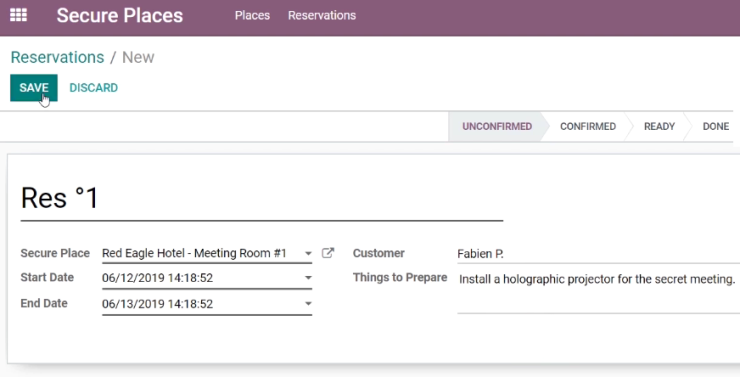Open the Places menu
The height and width of the screenshot is (377, 740).
[252, 15]
